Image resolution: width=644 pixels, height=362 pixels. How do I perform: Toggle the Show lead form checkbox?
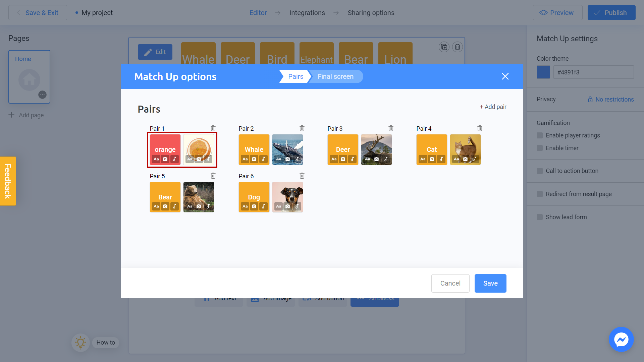click(540, 217)
